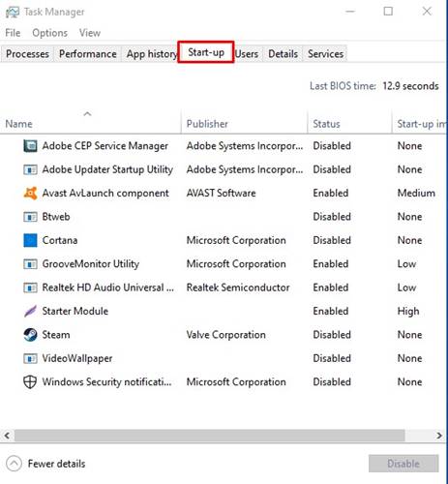Click the blue Cortana icon

[x=30, y=240]
